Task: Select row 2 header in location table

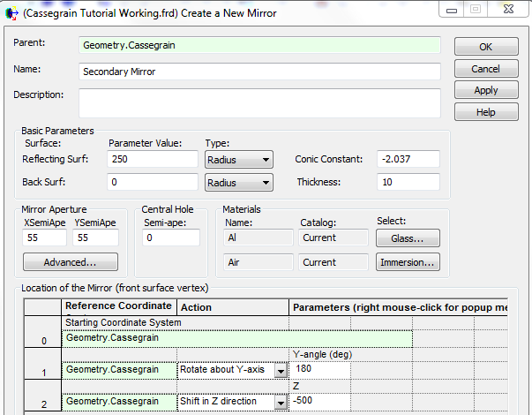Action: 44,402
